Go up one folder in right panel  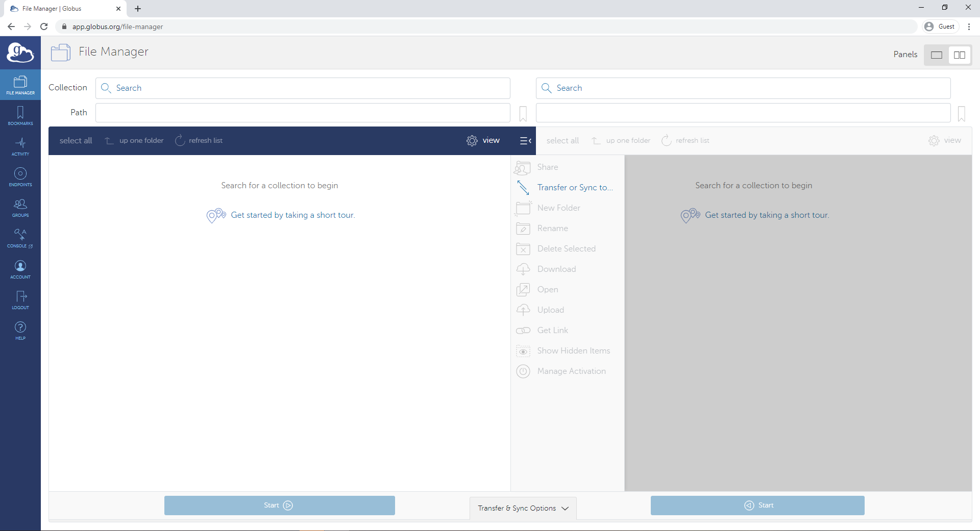click(621, 141)
